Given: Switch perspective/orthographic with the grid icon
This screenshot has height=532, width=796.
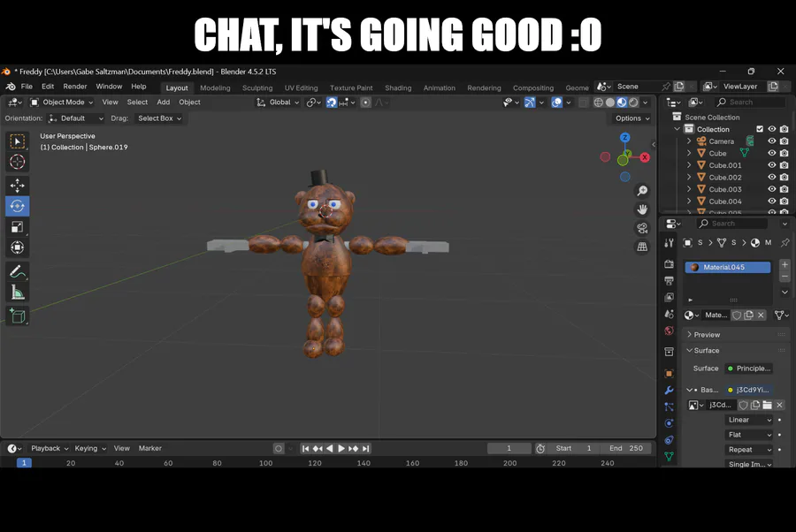Looking at the screenshot, I should (642, 247).
